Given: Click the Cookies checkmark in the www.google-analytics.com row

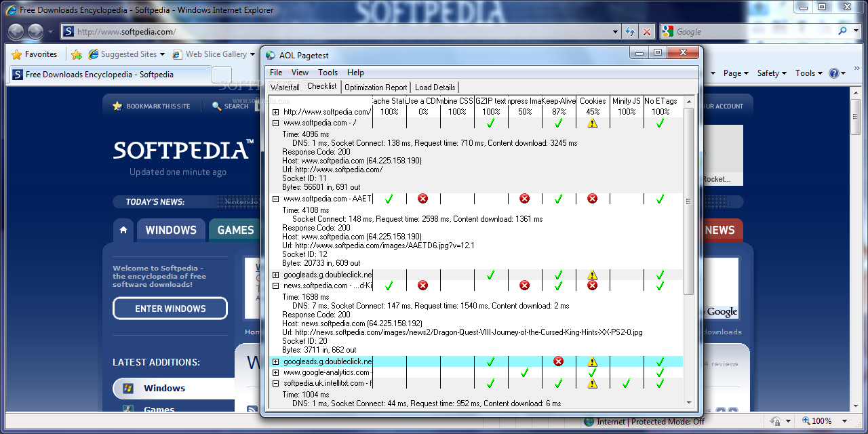Looking at the screenshot, I should coord(593,372).
